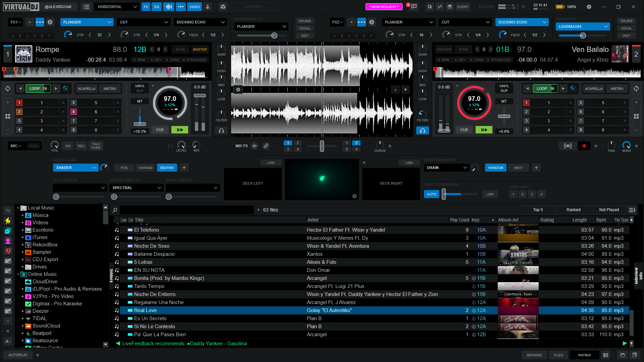This screenshot has width=644, height=362.
Task: Toggle the BEATMV audio visual option
Action: pos(167,168)
